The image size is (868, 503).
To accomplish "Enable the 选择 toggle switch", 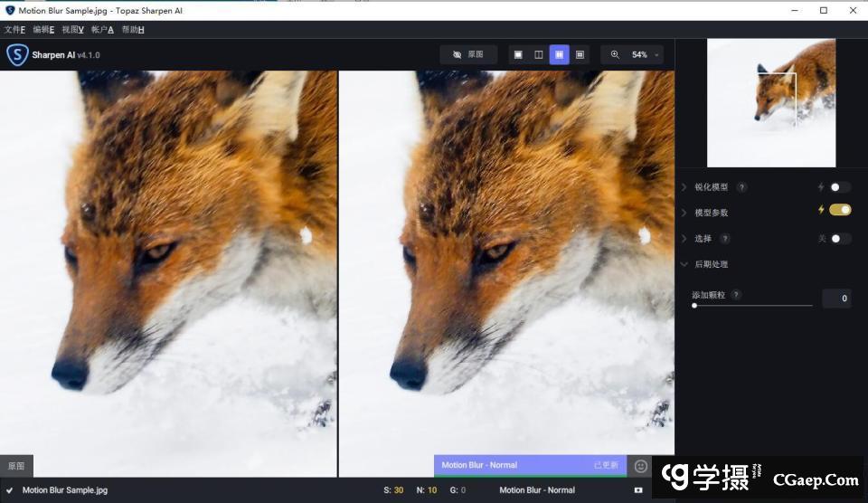I will (x=840, y=239).
